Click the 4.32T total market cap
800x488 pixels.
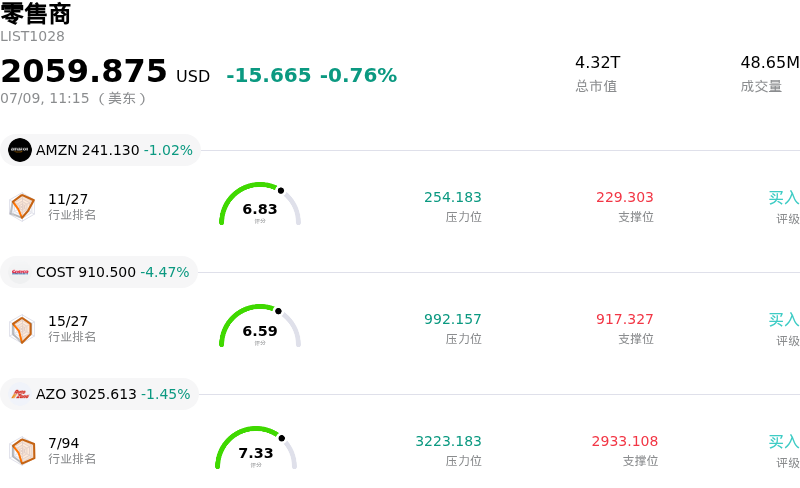pyautogui.click(x=597, y=62)
